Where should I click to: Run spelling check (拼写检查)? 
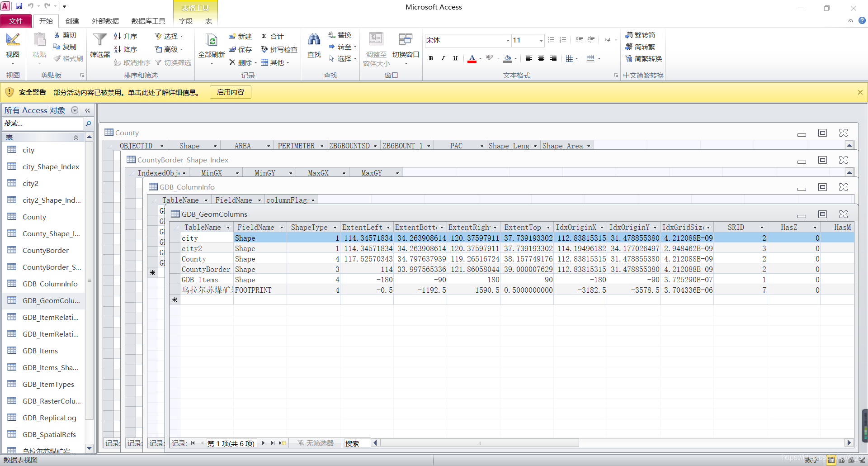coord(279,49)
